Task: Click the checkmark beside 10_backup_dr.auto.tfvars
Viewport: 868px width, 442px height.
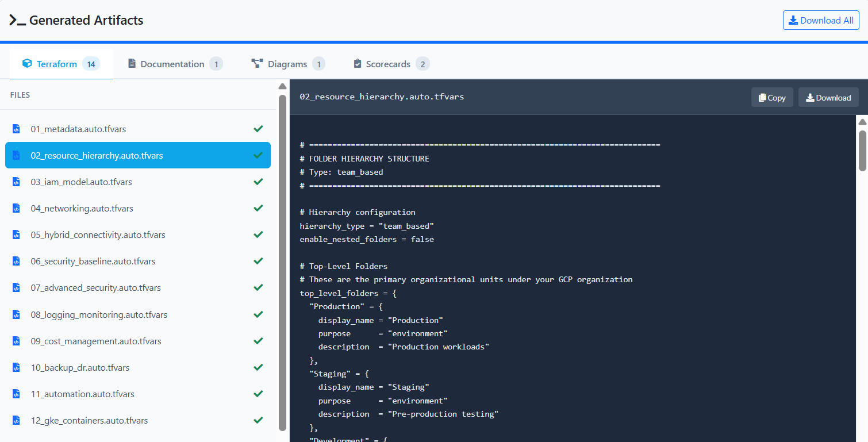Action: [258, 367]
